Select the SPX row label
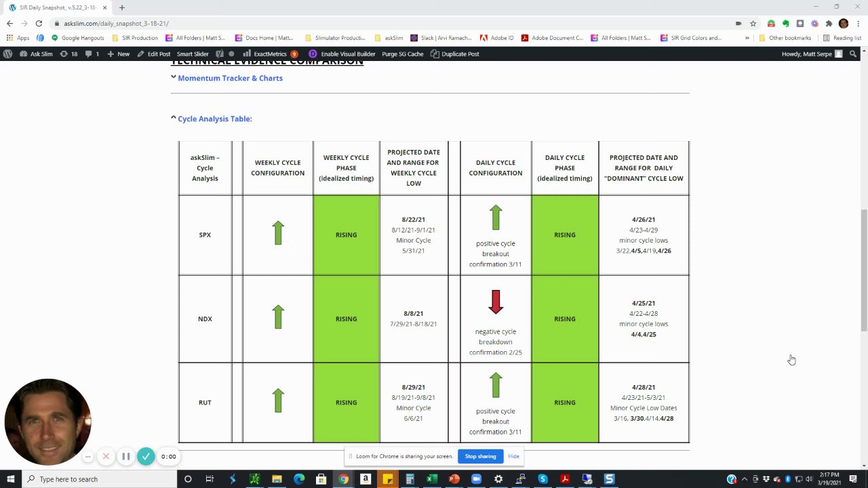Image resolution: width=868 pixels, height=488 pixels. click(205, 235)
